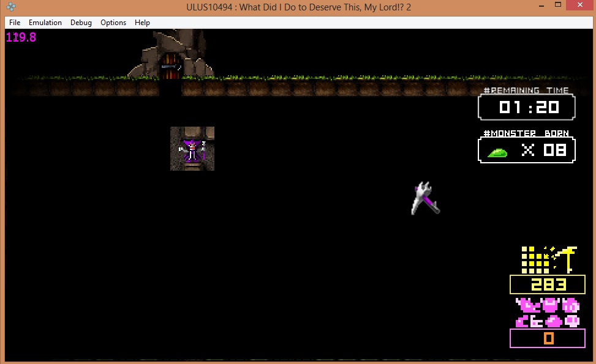Click the Overlord character tile

point(192,149)
